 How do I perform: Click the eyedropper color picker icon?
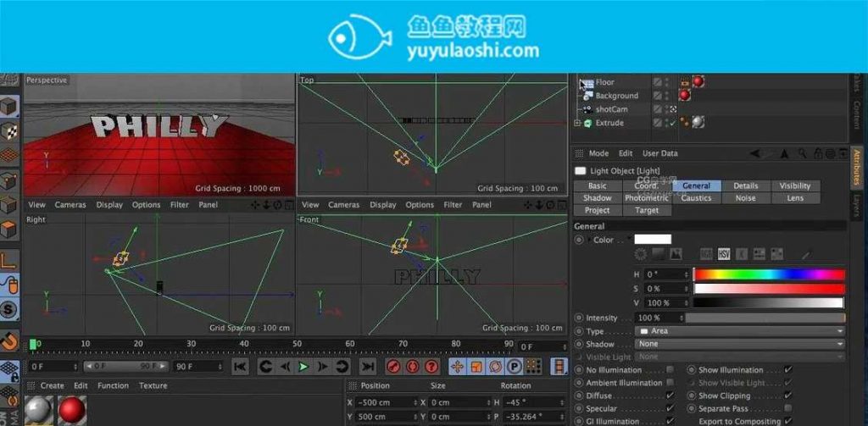tap(806, 254)
